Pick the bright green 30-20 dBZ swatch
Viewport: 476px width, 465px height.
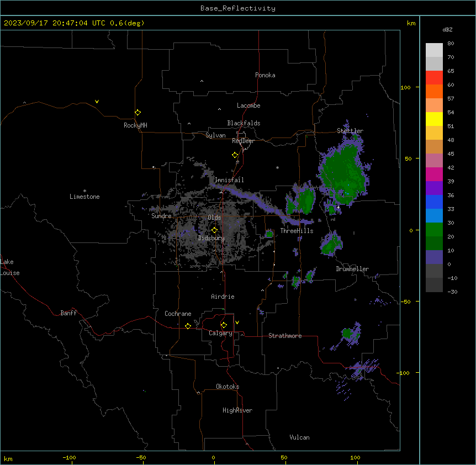[434, 230]
